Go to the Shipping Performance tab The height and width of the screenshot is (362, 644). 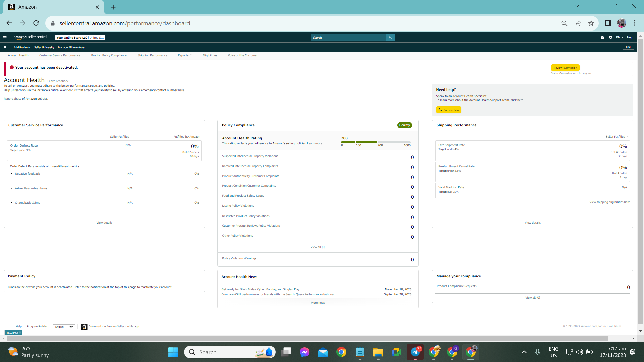pos(152,55)
